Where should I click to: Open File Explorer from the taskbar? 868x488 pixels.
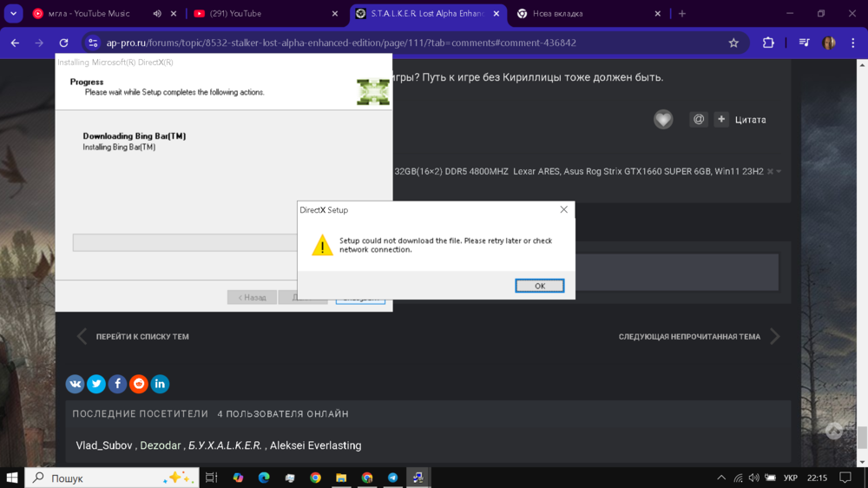[341, 478]
